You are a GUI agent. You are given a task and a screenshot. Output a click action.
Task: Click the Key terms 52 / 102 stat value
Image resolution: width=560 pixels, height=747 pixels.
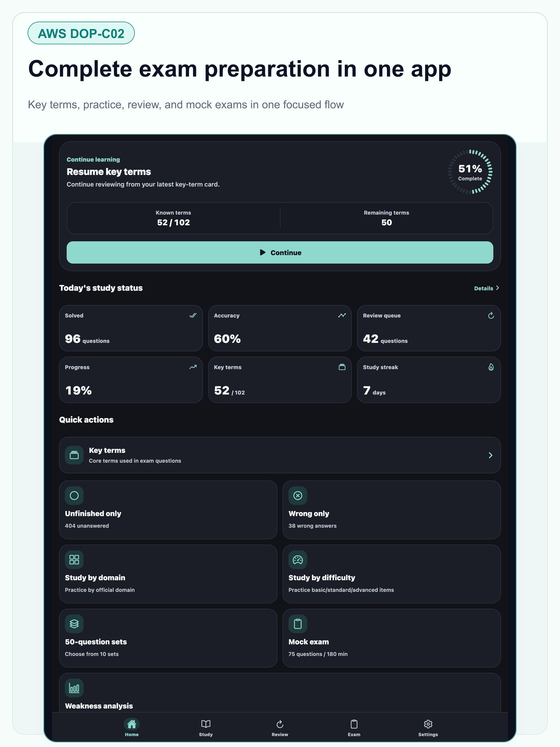[229, 391]
